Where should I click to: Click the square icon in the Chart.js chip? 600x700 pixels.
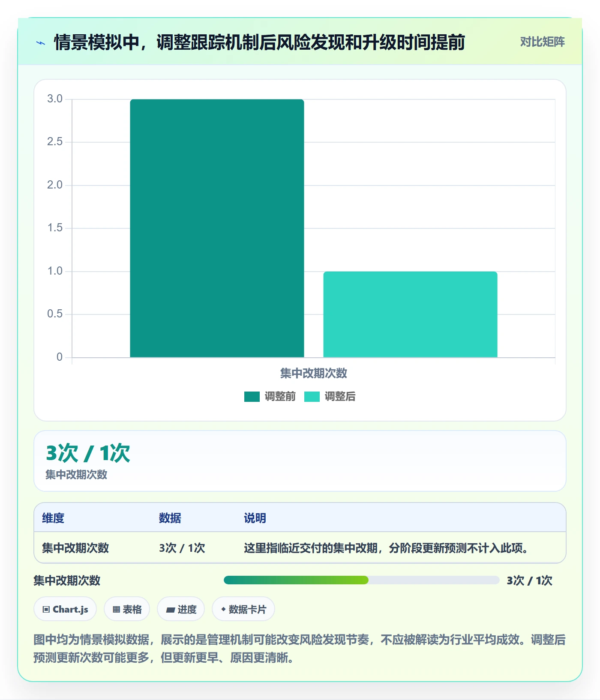click(46, 610)
